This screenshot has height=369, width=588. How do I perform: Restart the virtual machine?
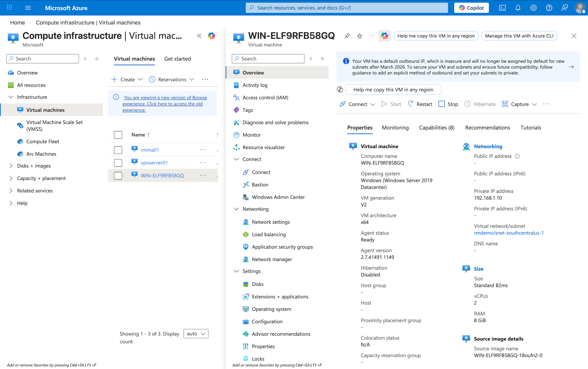[x=424, y=104]
